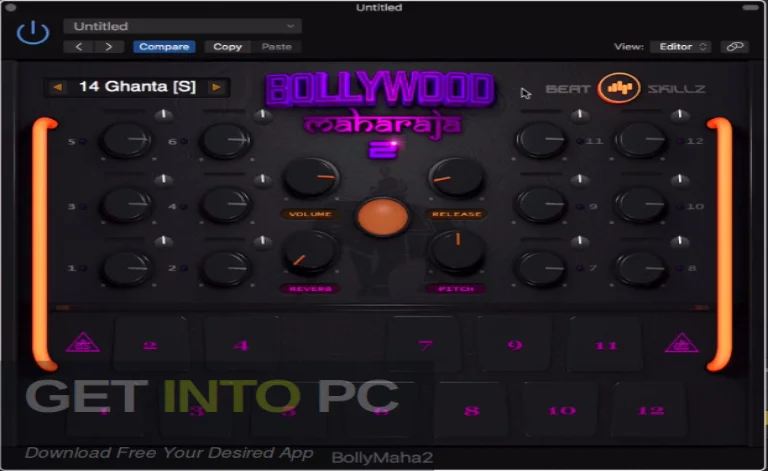Click the small knob above channel 10
This screenshot has width=768, height=471.
click(680, 180)
